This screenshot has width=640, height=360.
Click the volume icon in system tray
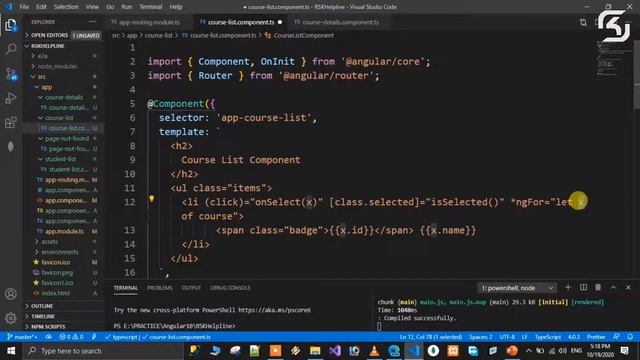point(562,351)
